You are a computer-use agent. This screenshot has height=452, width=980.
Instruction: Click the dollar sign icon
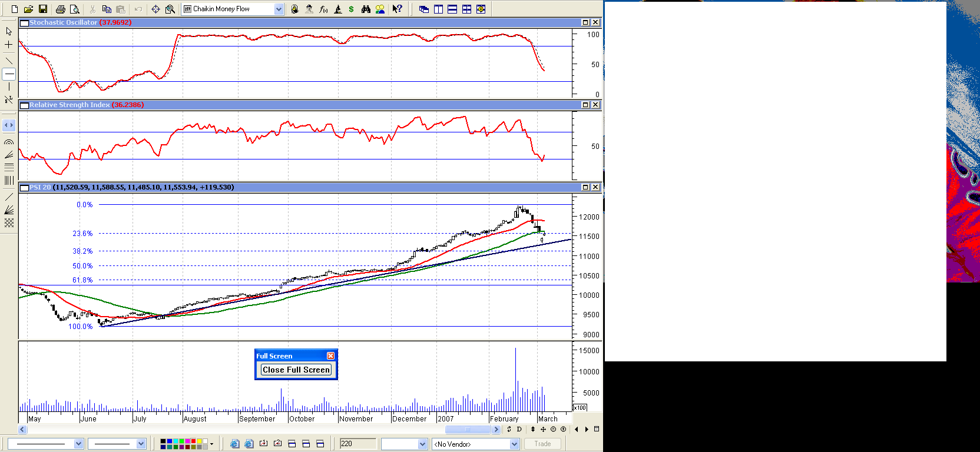tap(352, 9)
